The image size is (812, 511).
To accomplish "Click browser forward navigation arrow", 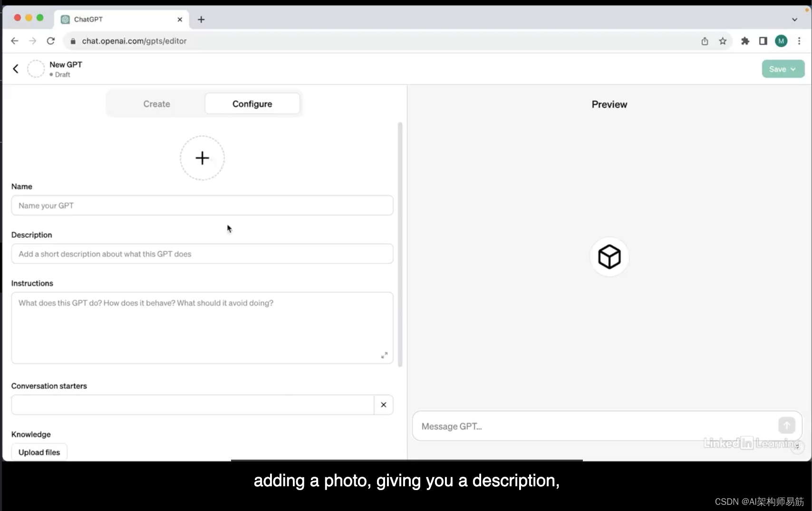I will coord(32,41).
